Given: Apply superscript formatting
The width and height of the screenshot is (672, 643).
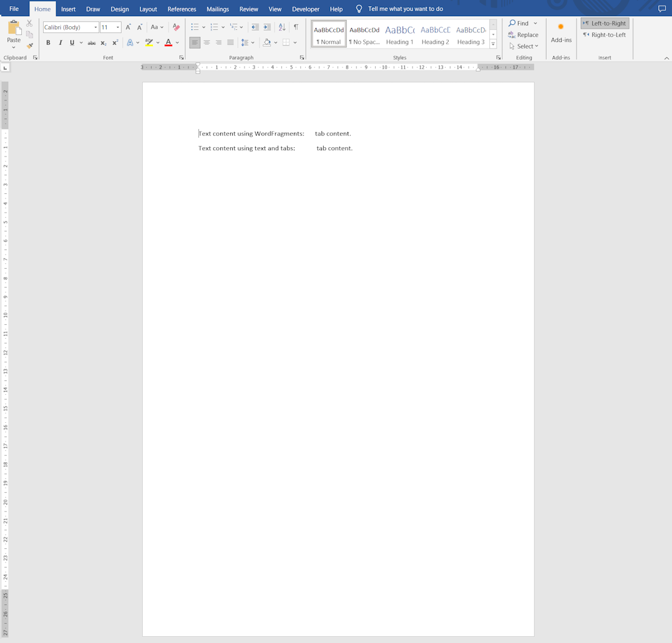Looking at the screenshot, I should 115,42.
